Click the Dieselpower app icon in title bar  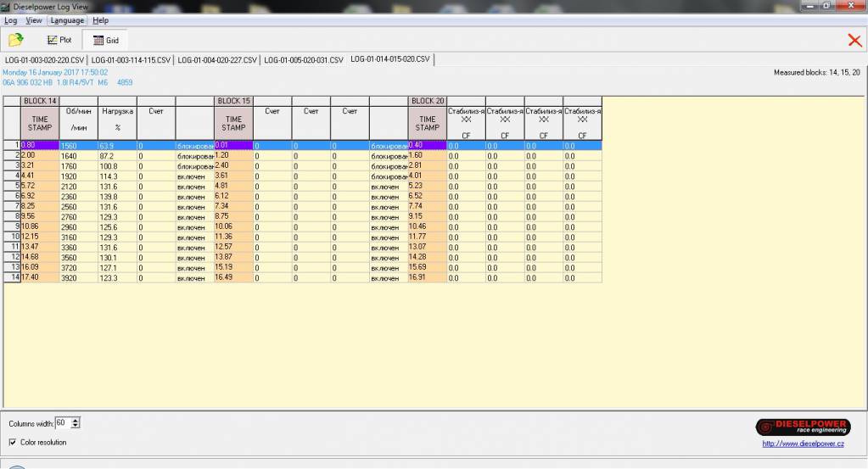6,8
